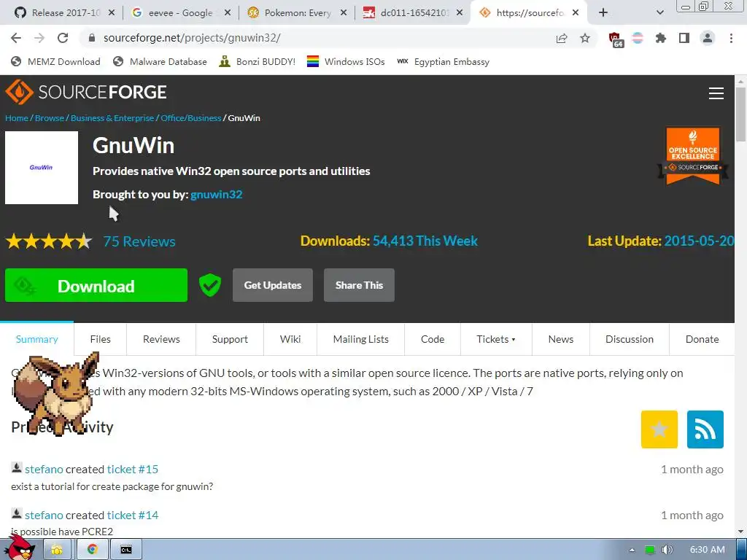Click the five-star rating display
The image size is (747, 560).
tap(49, 241)
